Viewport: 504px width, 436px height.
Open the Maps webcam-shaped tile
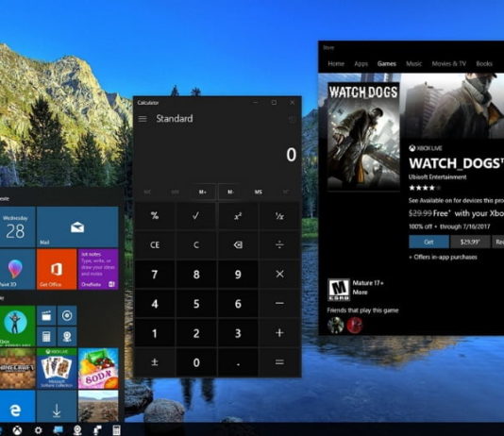(x=67, y=336)
